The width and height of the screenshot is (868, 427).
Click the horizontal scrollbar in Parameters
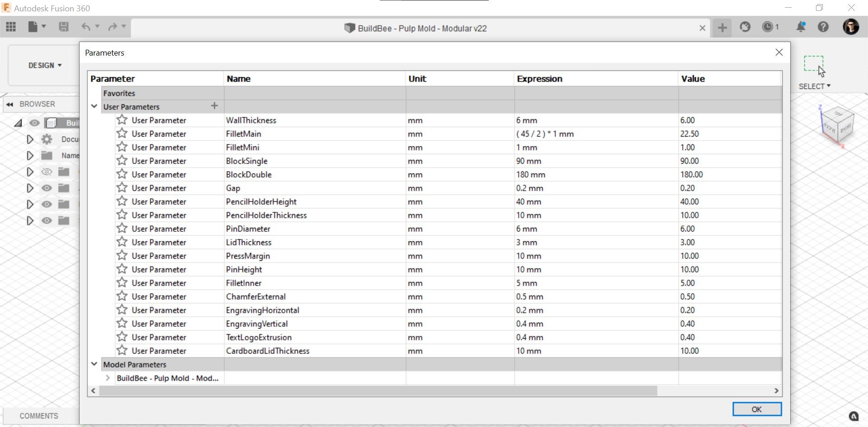click(378, 390)
